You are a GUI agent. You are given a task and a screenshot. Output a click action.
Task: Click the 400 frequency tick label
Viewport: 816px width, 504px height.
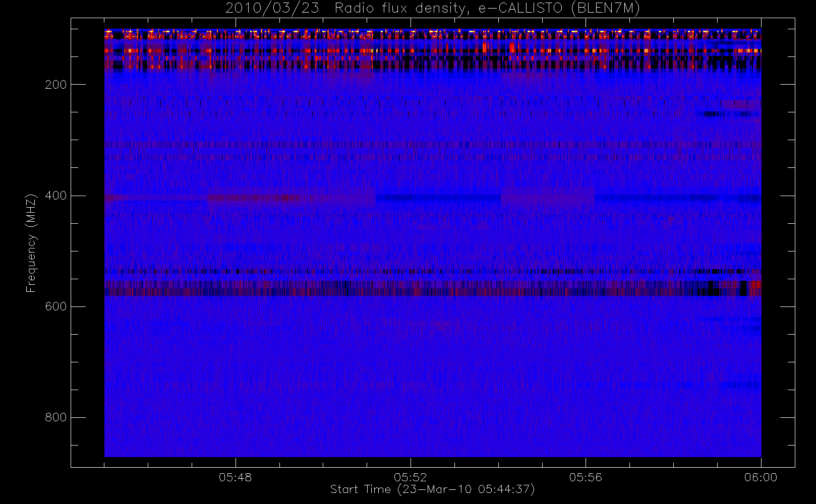click(x=56, y=196)
